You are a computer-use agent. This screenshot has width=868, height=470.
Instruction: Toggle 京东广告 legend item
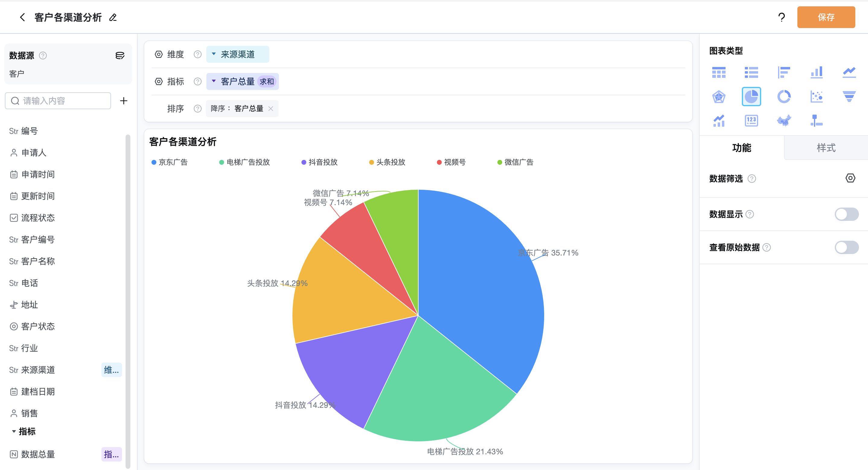[170, 162]
